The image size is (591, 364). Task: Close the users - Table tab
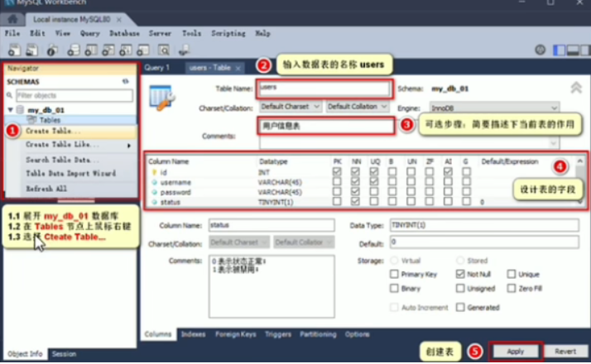coord(238,68)
